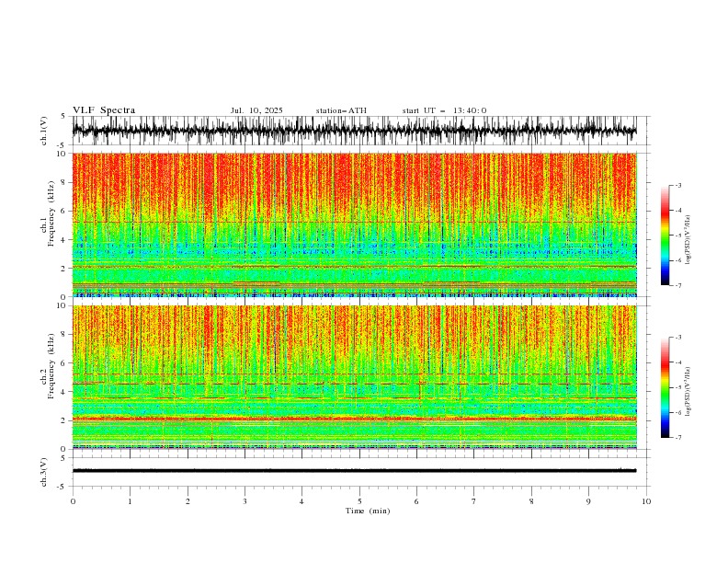
Task: Click the "-5" tick on the ch.2 color bar
Action: pyautogui.click(x=678, y=387)
